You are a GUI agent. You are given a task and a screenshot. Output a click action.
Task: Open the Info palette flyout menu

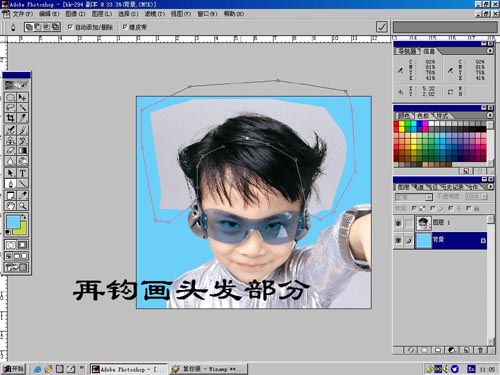490,51
